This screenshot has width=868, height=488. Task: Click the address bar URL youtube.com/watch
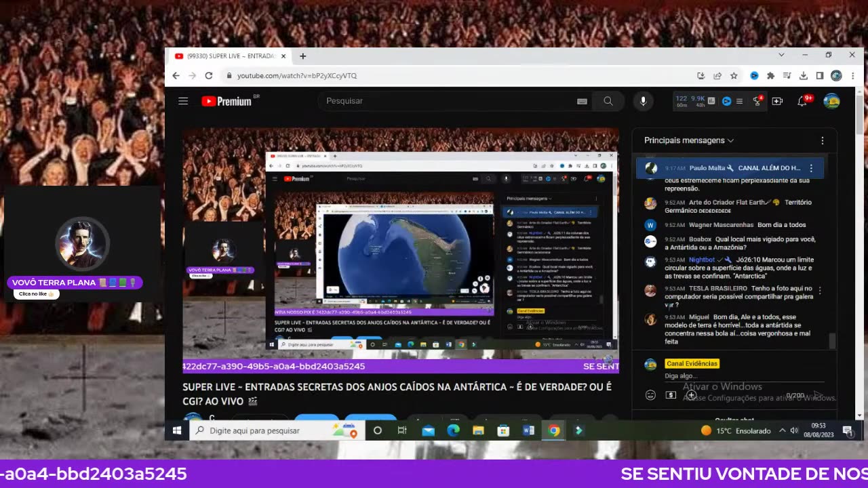pos(297,76)
